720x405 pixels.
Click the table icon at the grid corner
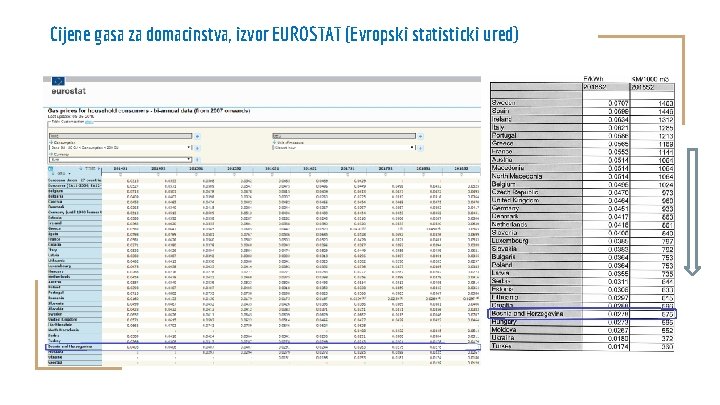pos(51,169)
